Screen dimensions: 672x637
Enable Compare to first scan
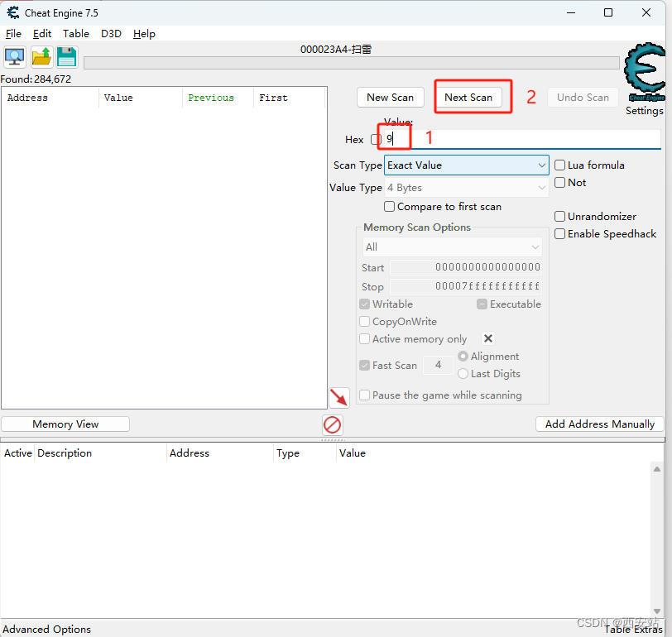click(x=389, y=207)
